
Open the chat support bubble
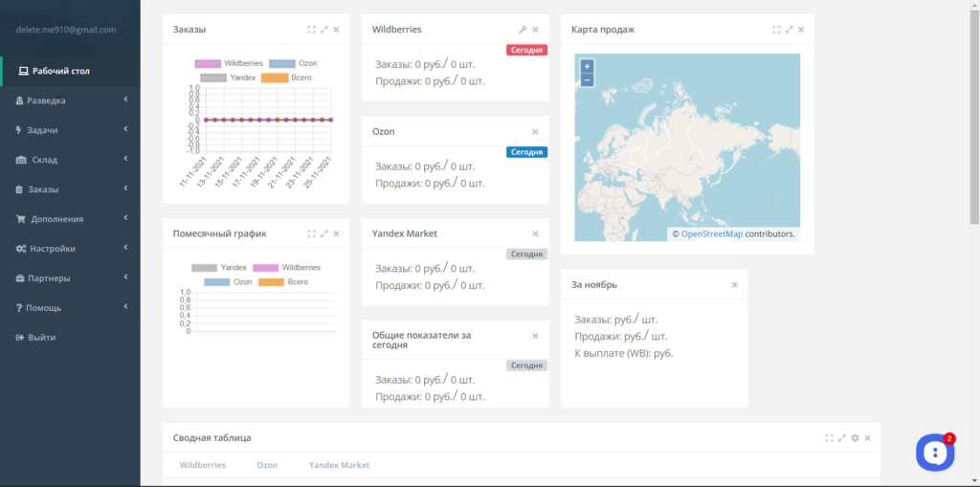pyautogui.click(x=935, y=452)
